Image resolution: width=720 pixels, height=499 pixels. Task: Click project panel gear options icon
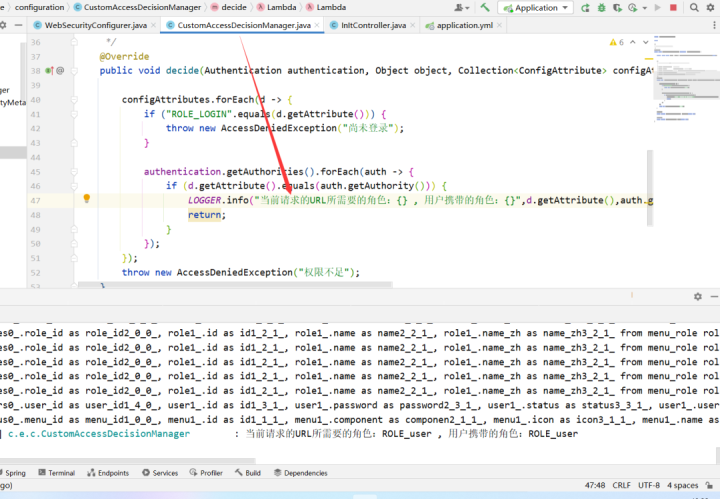click(x=3, y=25)
